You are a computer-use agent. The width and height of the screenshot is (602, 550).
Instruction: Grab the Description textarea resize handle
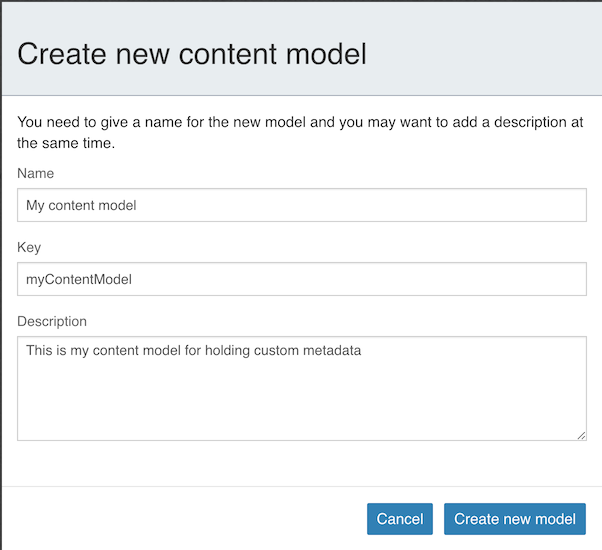tap(581, 435)
